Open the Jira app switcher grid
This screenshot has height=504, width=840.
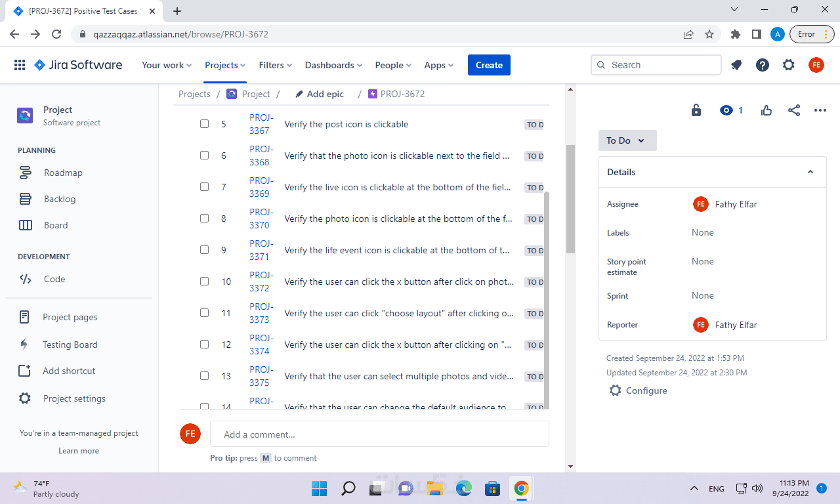[x=20, y=65]
